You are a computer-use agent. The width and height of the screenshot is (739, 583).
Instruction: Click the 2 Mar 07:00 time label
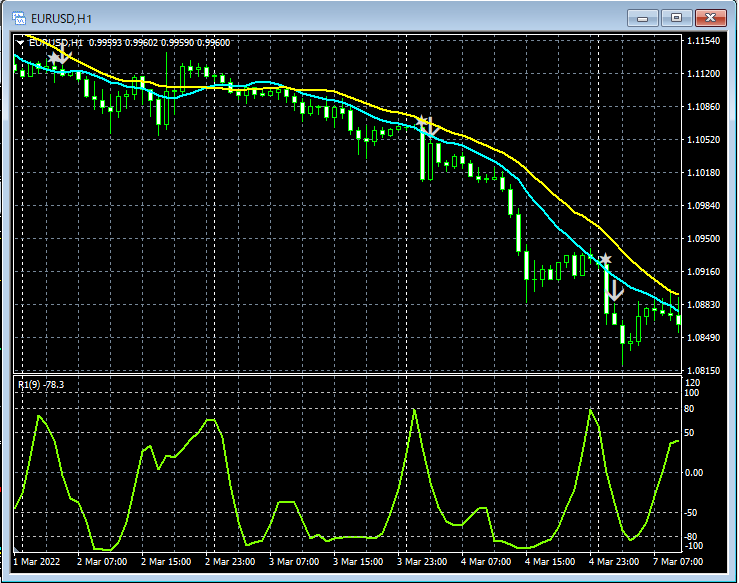(x=102, y=562)
